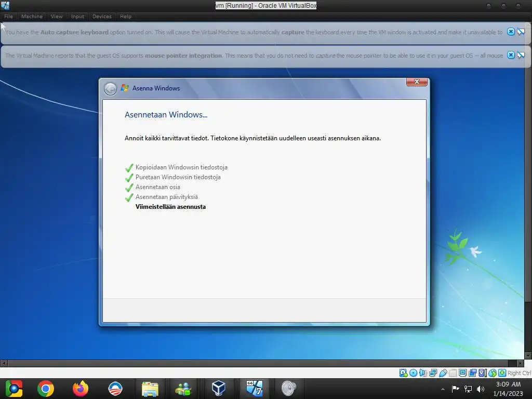This screenshot has height=399, width=532.
Task: Open the volume tray icon
Action: [x=481, y=389]
